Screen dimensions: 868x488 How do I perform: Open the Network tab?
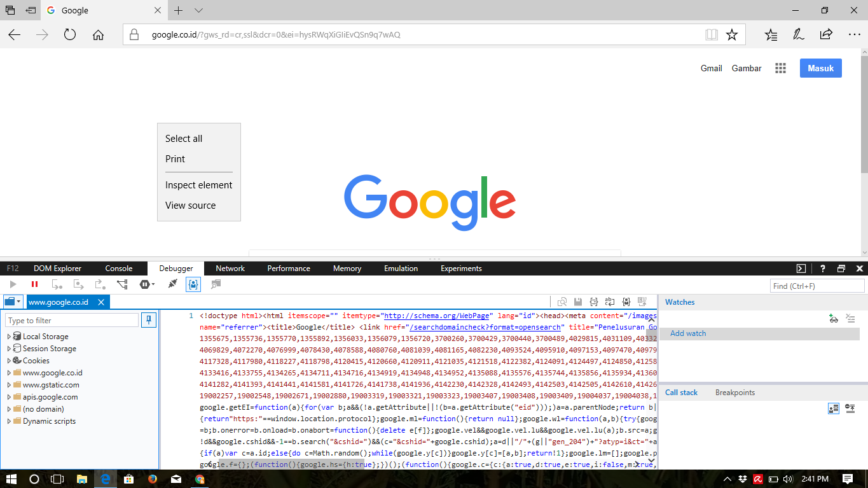230,268
